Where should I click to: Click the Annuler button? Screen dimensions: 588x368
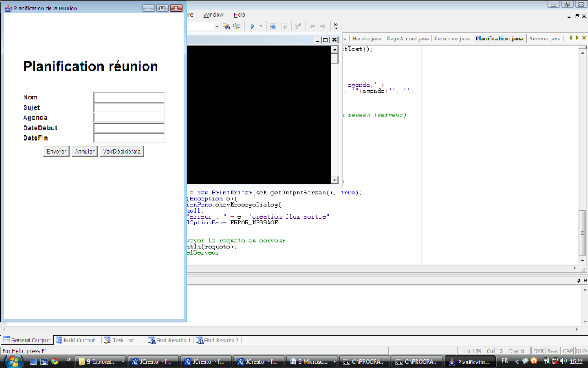tap(85, 152)
